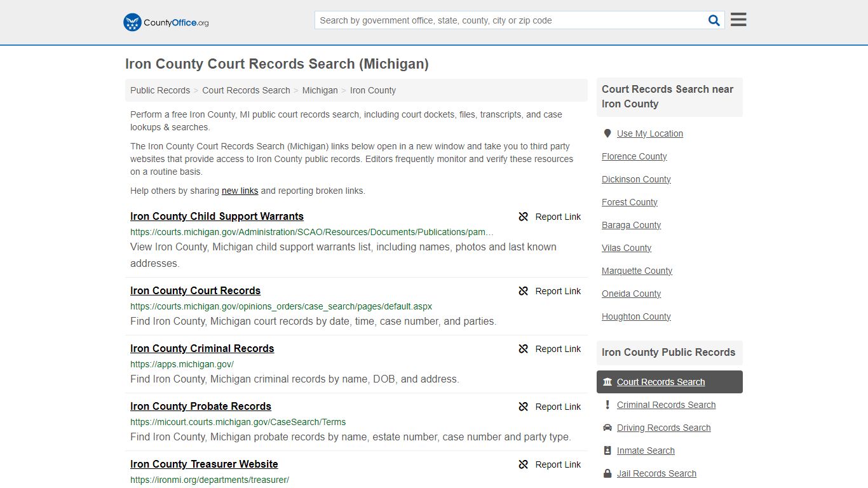Open Public Records breadcrumb

160,90
